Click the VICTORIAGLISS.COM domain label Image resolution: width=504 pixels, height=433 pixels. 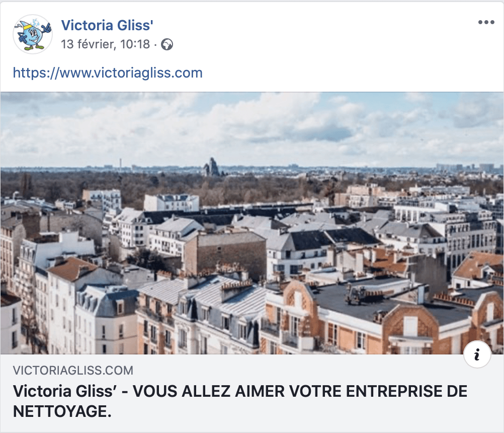73,370
